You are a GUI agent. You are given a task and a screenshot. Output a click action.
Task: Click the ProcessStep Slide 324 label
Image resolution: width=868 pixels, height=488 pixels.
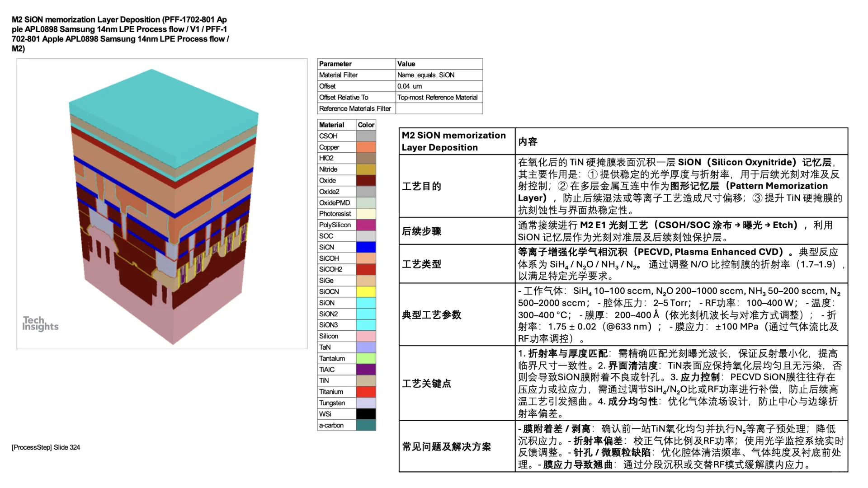(45, 447)
